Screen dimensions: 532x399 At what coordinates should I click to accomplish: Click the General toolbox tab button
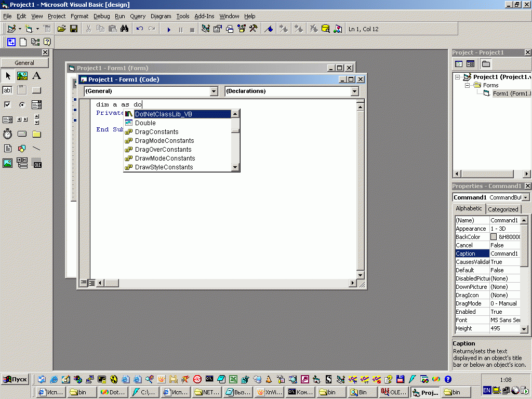24,63
